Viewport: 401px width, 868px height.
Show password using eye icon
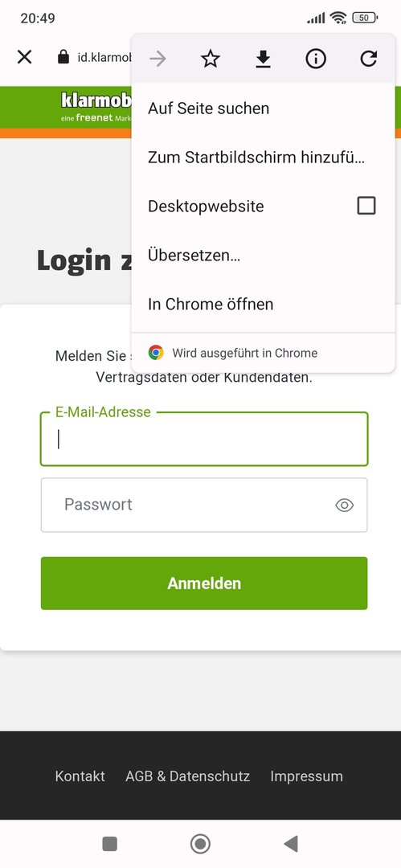345,505
